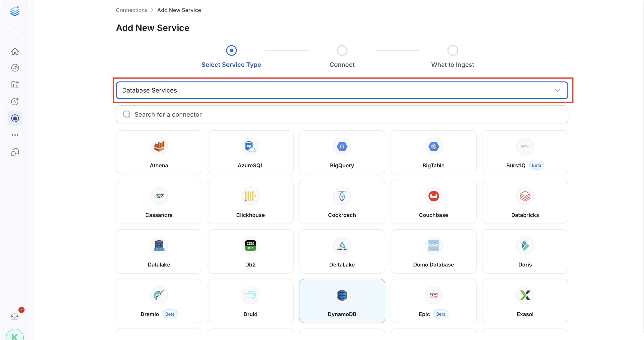This screenshot has height=340, width=644.
Task: Choose the Druid connector
Action: (x=251, y=301)
